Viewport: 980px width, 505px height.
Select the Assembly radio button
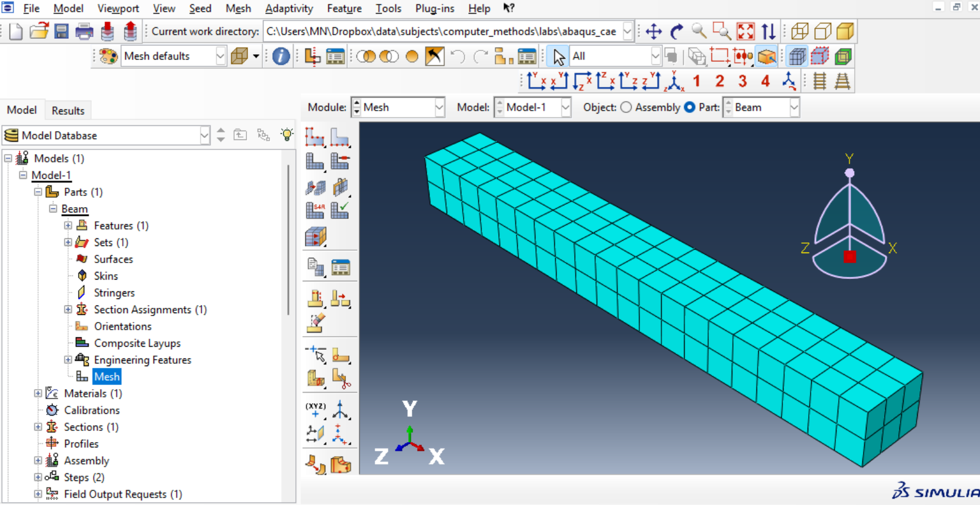pos(626,107)
